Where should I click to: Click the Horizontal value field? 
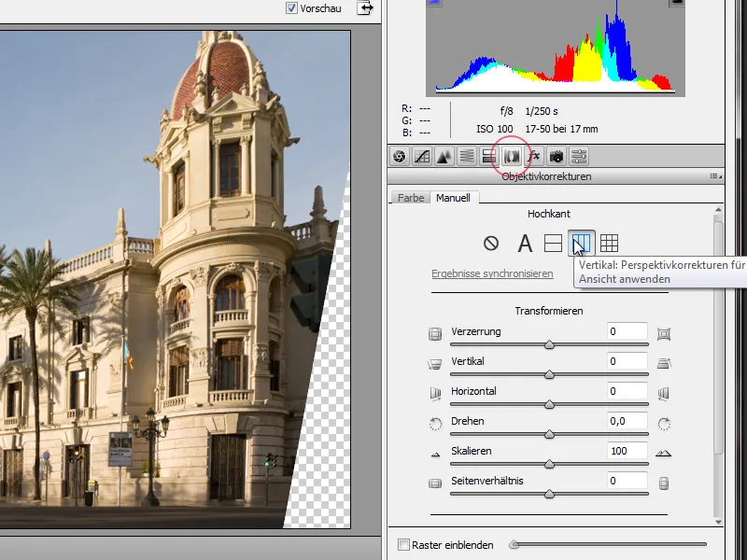pos(627,391)
